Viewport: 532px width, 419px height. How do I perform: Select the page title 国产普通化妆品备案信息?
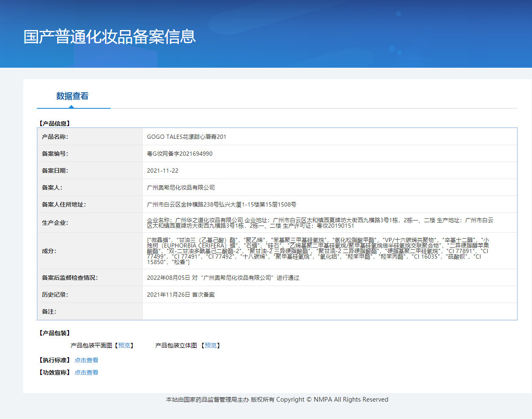110,36
